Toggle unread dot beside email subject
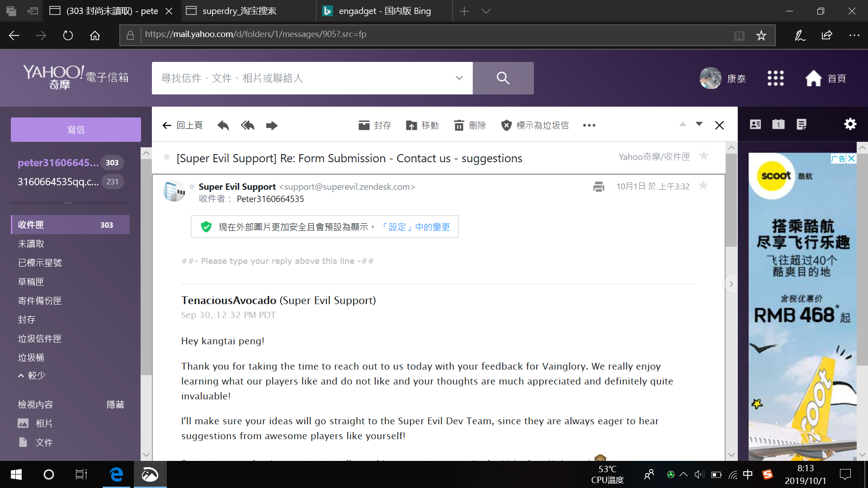The width and height of the screenshot is (868, 488). click(167, 157)
